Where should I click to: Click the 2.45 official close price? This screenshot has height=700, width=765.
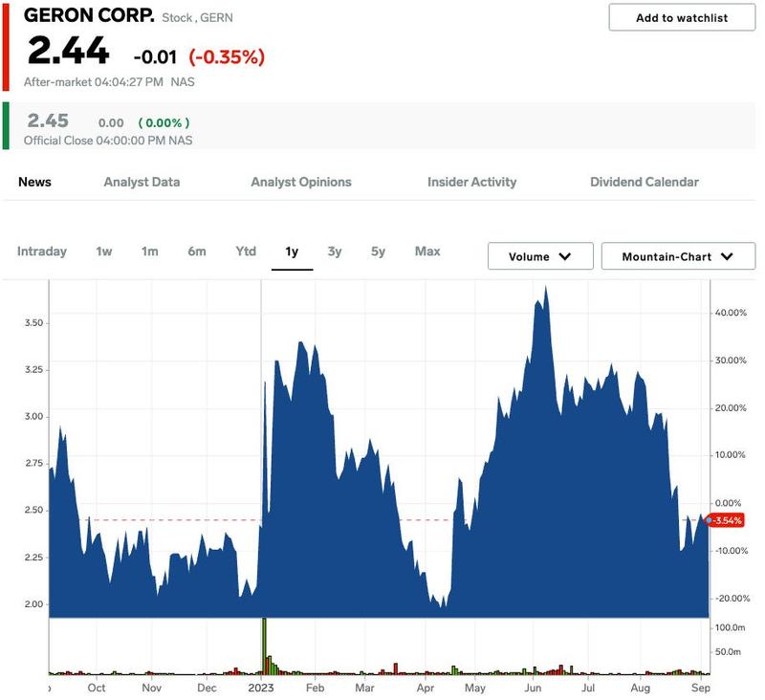(x=48, y=120)
